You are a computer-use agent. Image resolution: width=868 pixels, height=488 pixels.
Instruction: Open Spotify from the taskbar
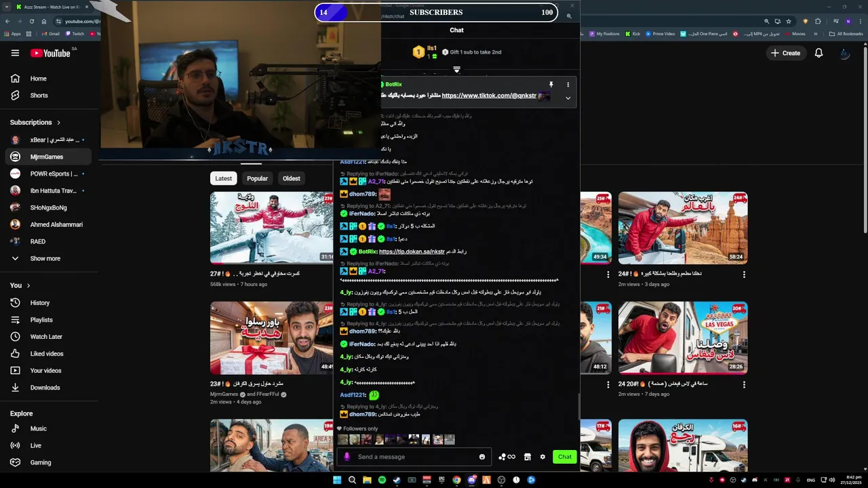(x=382, y=480)
